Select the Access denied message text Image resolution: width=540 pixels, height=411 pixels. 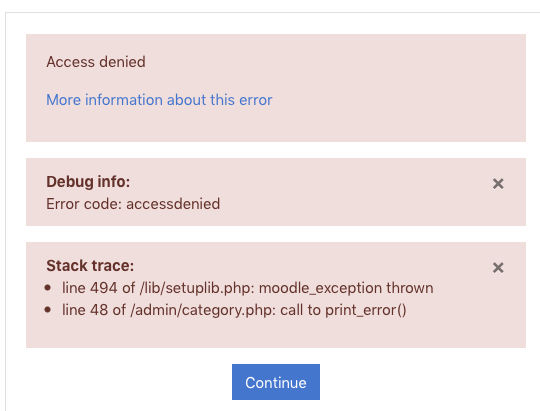click(96, 62)
